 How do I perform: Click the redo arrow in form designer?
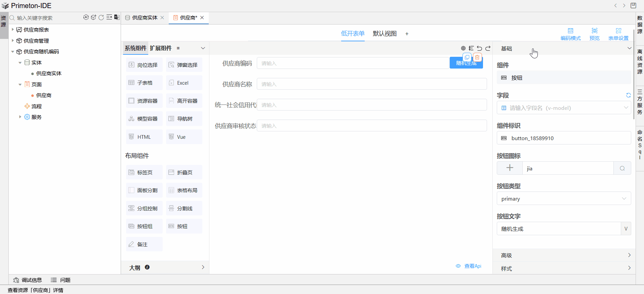[488, 48]
